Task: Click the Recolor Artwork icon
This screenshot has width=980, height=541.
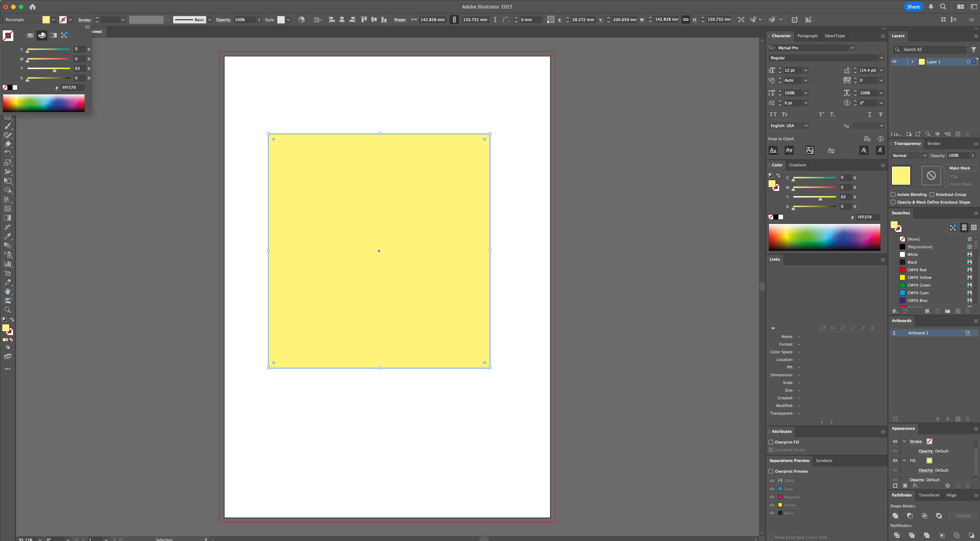Action: click(301, 20)
